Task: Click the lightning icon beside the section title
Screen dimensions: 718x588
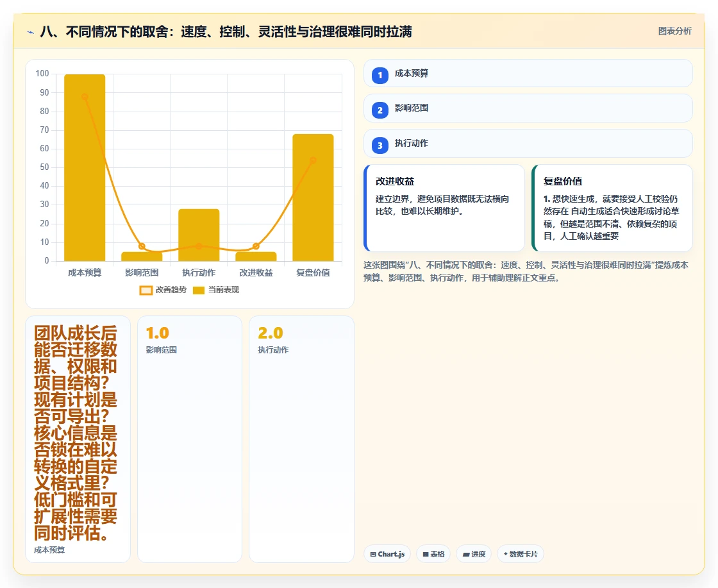Action: click(x=31, y=32)
